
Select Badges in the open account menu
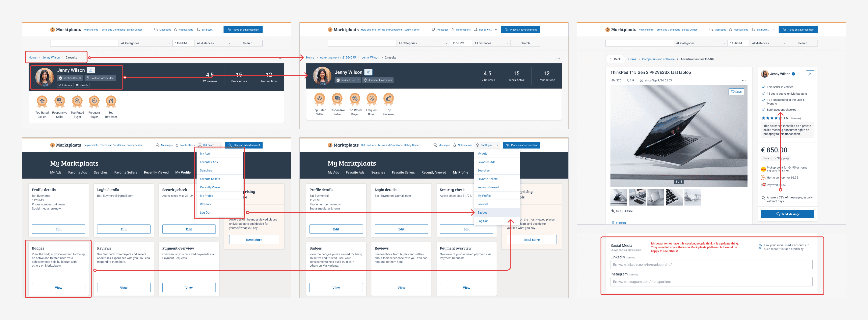(482, 213)
